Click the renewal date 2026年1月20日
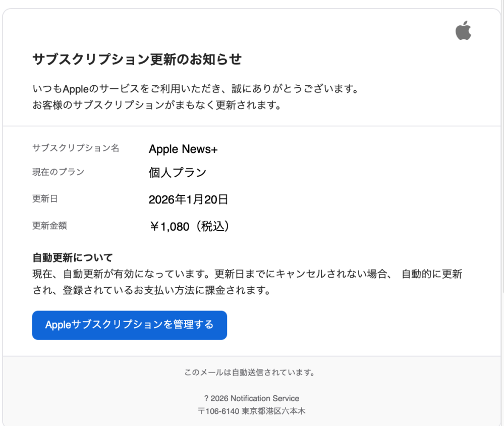 click(x=188, y=199)
